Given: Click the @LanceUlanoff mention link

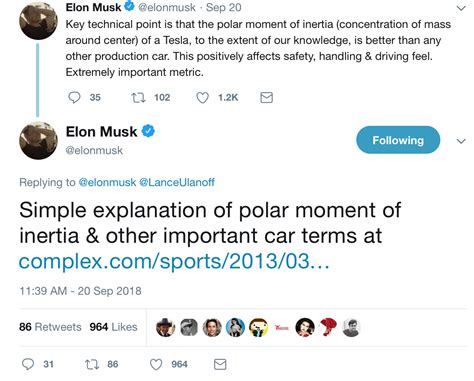Looking at the screenshot, I should [x=177, y=182].
